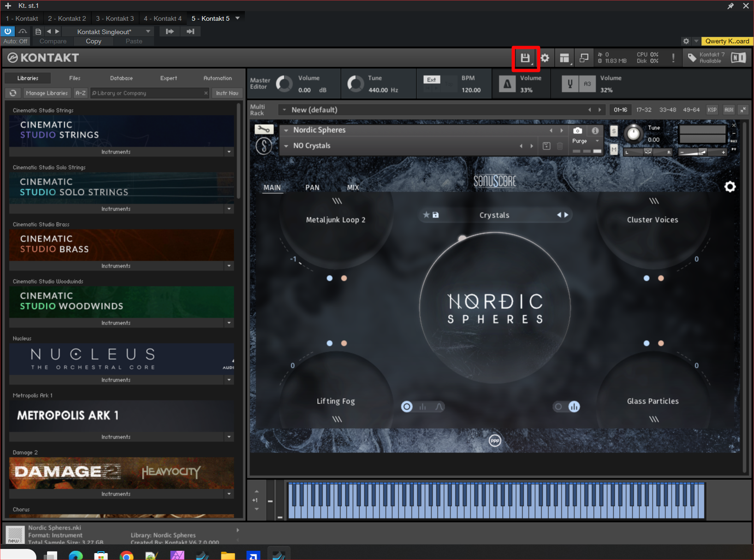Adjust the instrument Tune knob
This screenshot has height=560, width=754.
(634, 133)
